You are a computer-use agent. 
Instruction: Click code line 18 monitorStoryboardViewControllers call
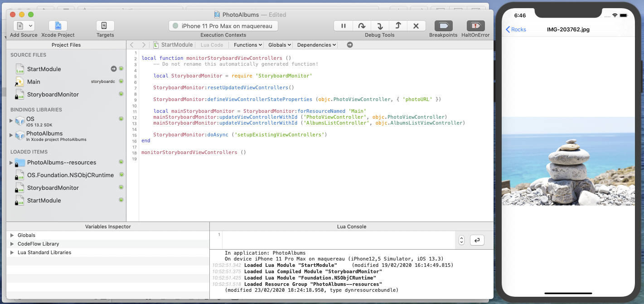click(194, 152)
